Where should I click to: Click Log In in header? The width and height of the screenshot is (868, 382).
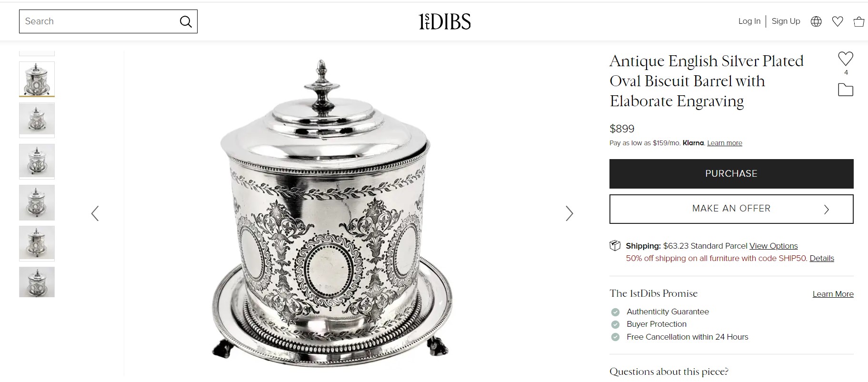click(x=749, y=21)
